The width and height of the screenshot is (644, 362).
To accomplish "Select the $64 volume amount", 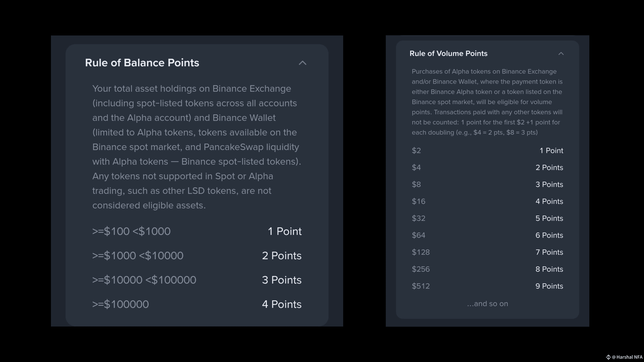I will point(418,235).
